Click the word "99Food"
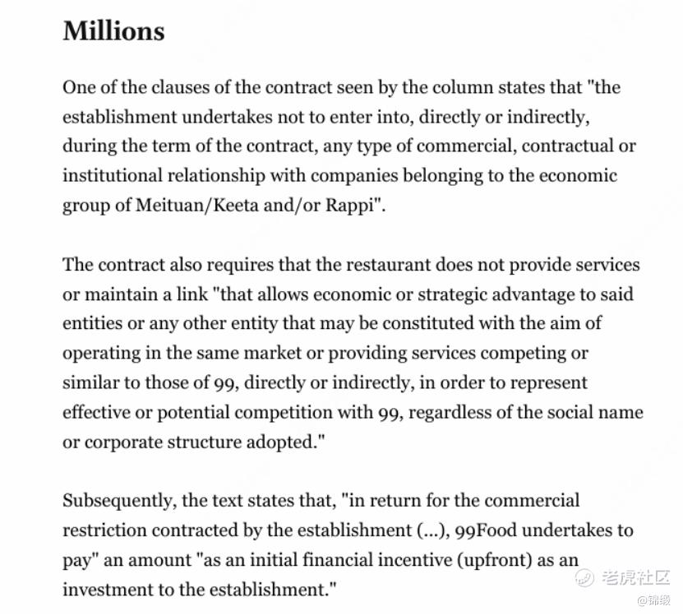The width and height of the screenshot is (683, 616). click(486, 530)
